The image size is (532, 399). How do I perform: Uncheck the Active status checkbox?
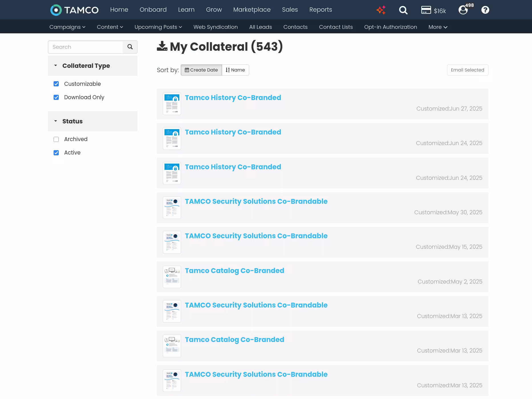coord(56,153)
